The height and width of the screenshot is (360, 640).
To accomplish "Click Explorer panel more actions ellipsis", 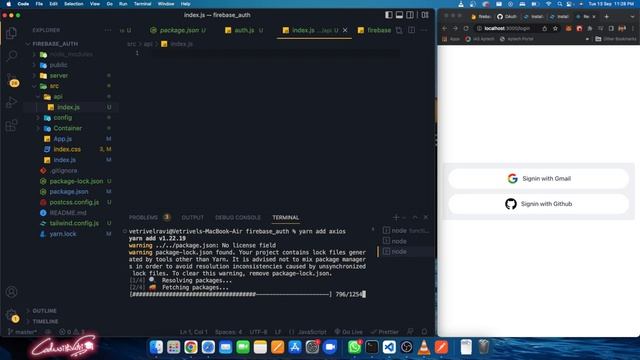I will point(107,30).
